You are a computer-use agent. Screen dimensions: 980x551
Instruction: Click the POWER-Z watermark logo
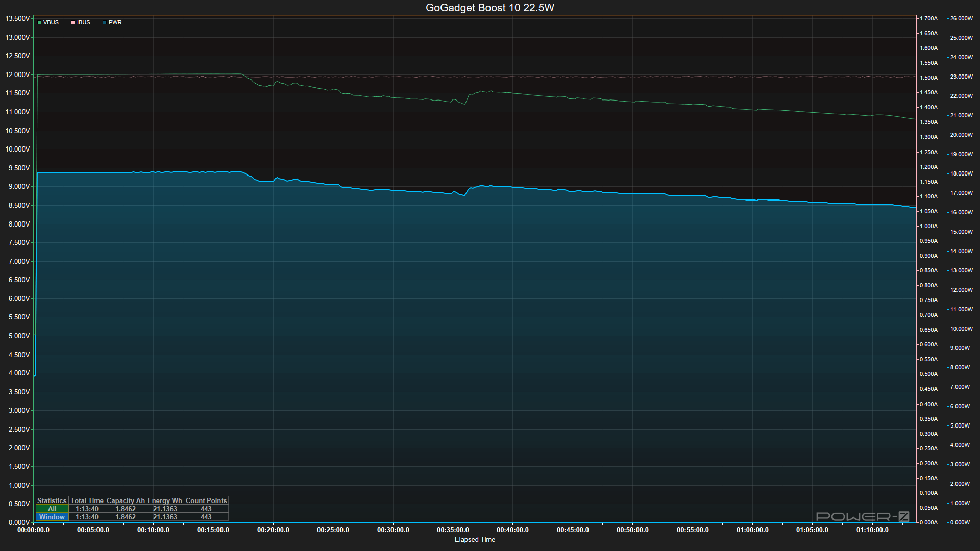click(x=862, y=516)
